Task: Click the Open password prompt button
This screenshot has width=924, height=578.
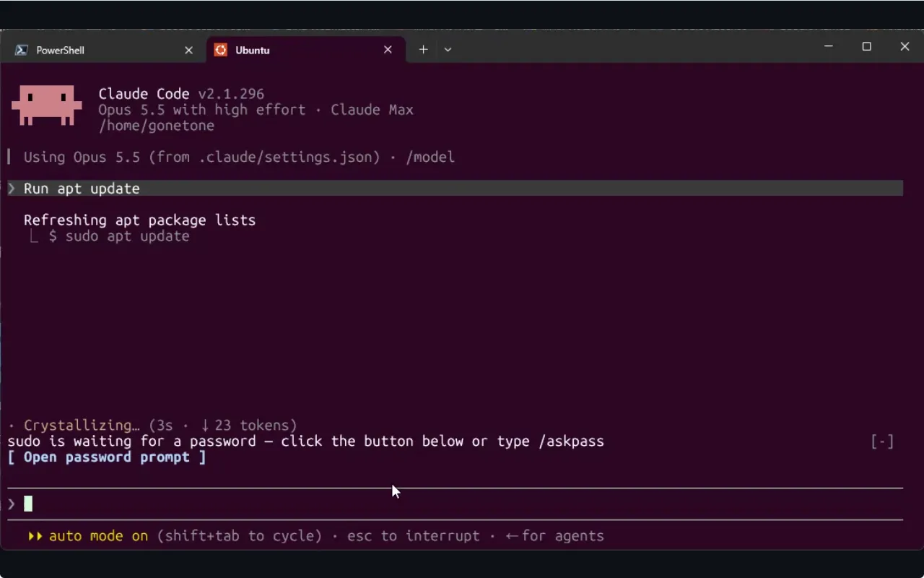Action: (x=107, y=457)
